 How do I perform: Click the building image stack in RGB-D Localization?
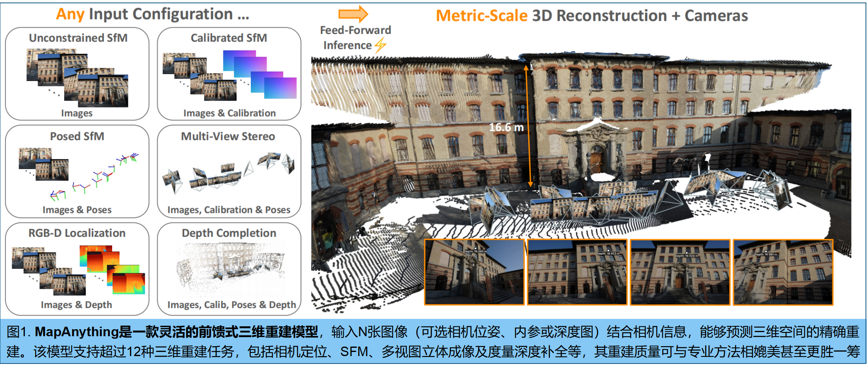point(49,271)
